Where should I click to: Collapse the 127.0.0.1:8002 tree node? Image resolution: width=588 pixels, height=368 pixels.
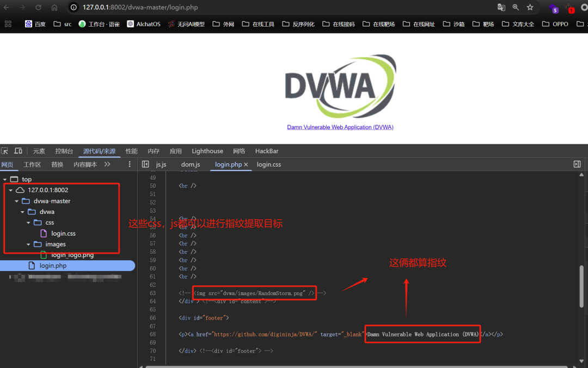pos(10,190)
